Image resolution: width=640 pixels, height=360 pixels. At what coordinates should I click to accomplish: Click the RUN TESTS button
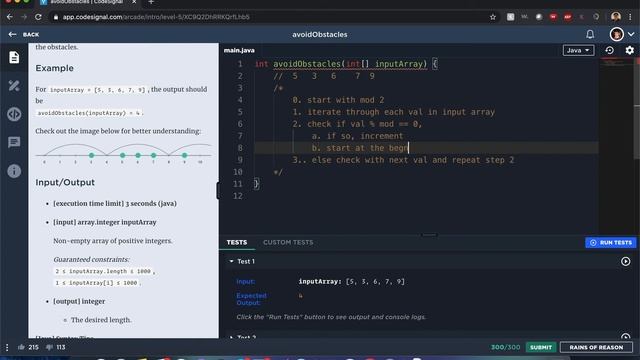(x=611, y=242)
